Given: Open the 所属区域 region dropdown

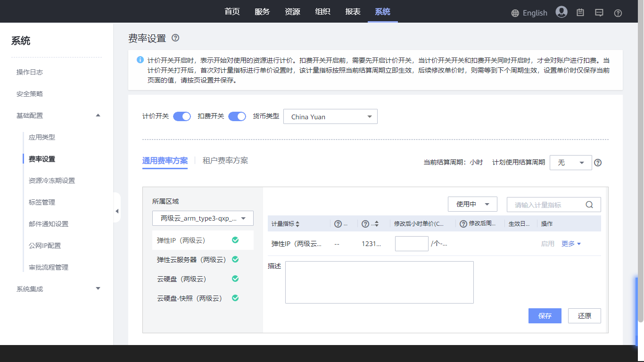Looking at the screenshot, I should click(x=203, y=218).
